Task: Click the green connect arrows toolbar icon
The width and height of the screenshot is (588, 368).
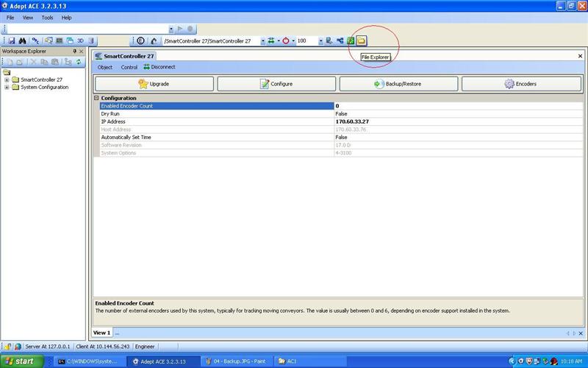Action: (271, 41)
